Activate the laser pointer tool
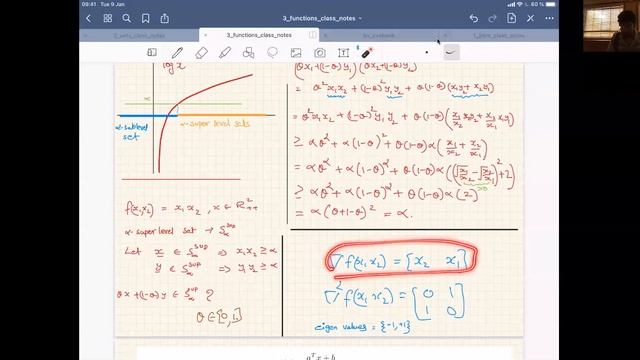The height and width of the screenshot is (360, 640). (x=367, y=53)
